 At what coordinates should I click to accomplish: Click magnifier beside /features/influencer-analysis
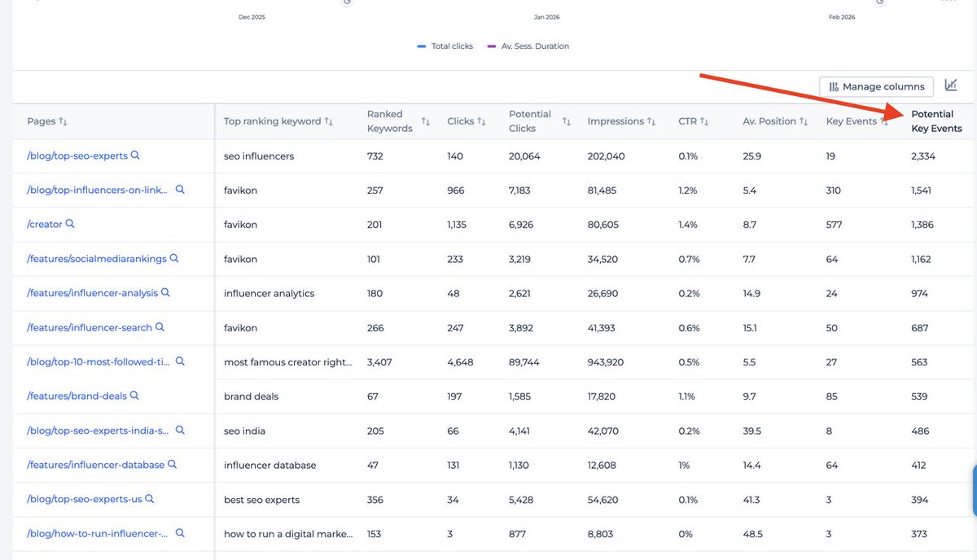click(x=165, y=292)
